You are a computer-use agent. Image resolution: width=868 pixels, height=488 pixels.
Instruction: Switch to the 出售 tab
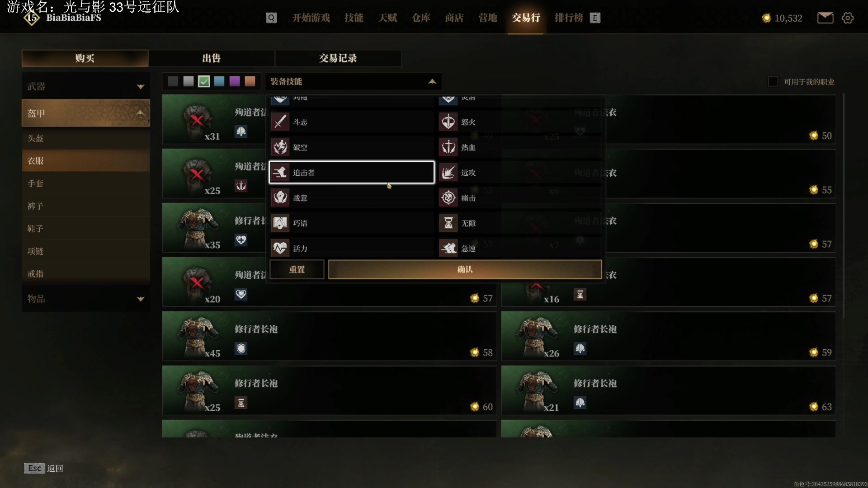[x=211, y=58]
